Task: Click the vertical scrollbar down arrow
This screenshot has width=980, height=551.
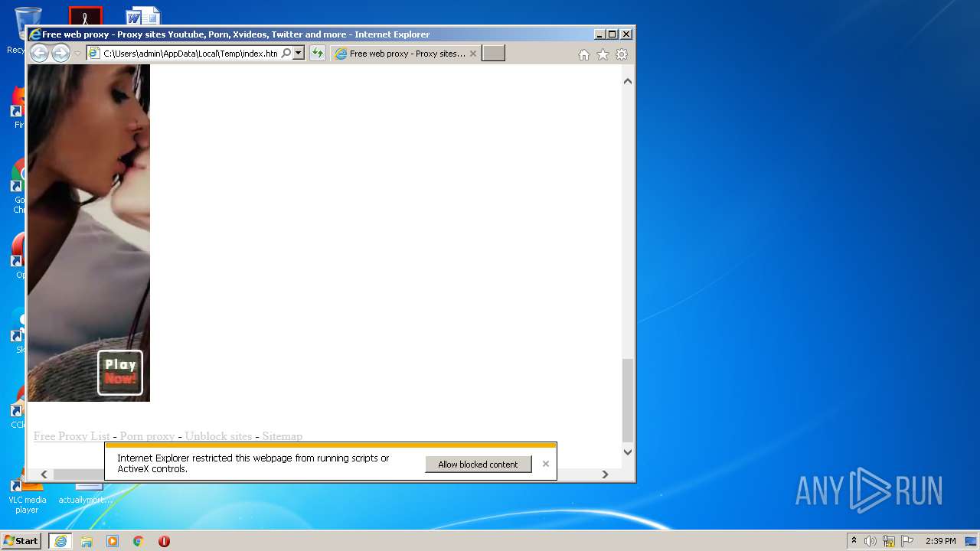Action: [628, 452]
